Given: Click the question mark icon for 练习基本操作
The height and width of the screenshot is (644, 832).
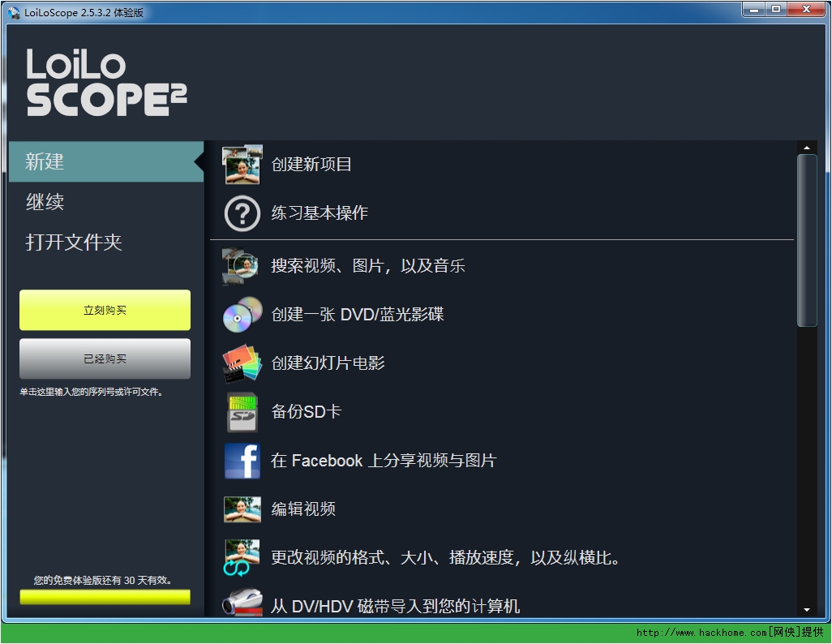Looking at the screenshot, I should [x=242, y=213].
